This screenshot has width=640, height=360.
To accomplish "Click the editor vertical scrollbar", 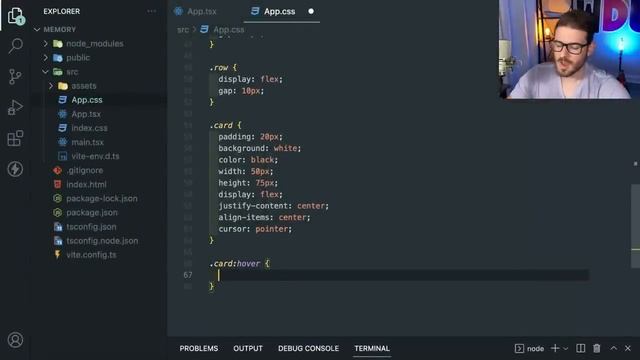I will (636, 226).
